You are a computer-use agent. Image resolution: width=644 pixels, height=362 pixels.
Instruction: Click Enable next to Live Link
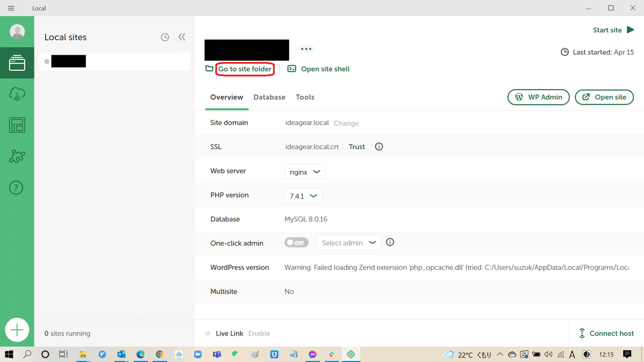[x=259, y=333]
